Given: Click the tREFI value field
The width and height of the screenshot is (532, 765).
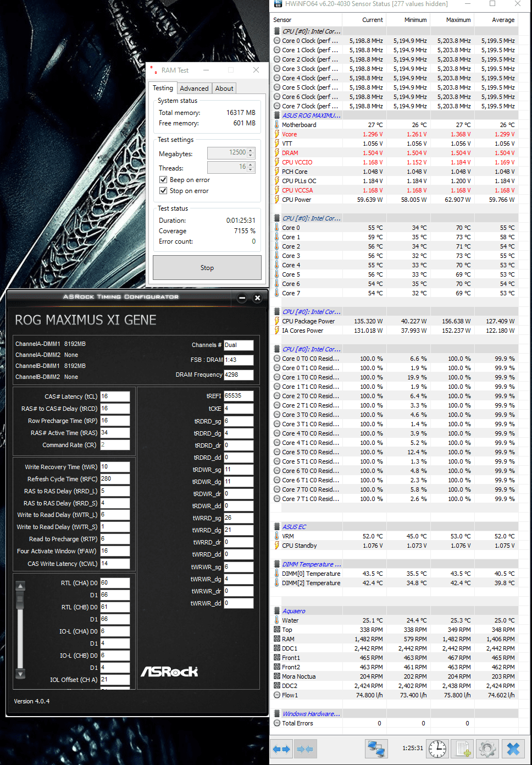Looking at the screenshot, I should 239,396.
